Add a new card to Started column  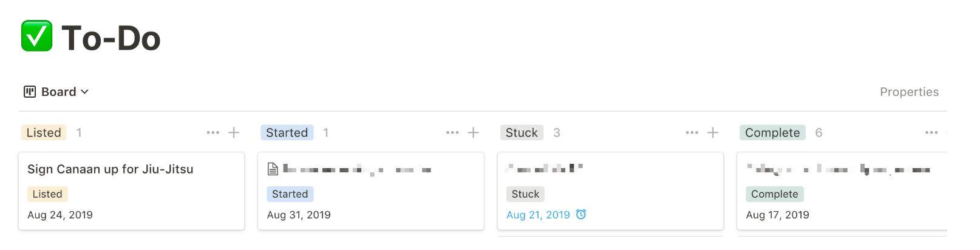pos(474,132)
